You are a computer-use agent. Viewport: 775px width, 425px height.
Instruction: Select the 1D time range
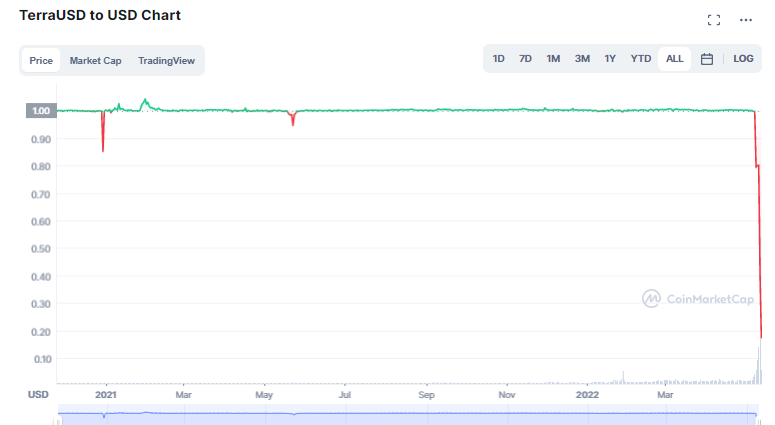click(x=498, y=59)
